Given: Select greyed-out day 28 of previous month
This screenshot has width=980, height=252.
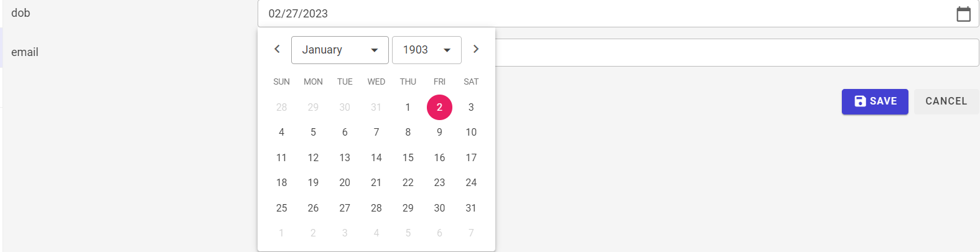Looking at the screenshot, I should (x=282, y=107).
